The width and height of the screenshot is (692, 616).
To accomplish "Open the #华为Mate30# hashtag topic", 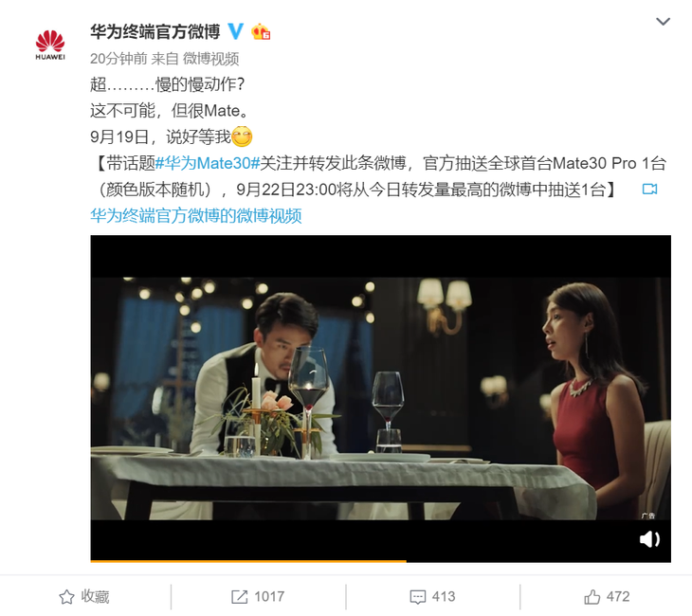I will (x=208, y=163).
